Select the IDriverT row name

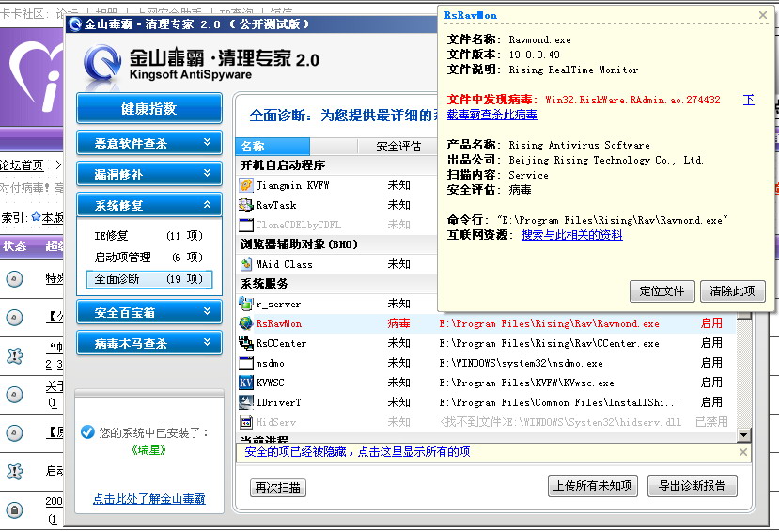click(278, 402)
